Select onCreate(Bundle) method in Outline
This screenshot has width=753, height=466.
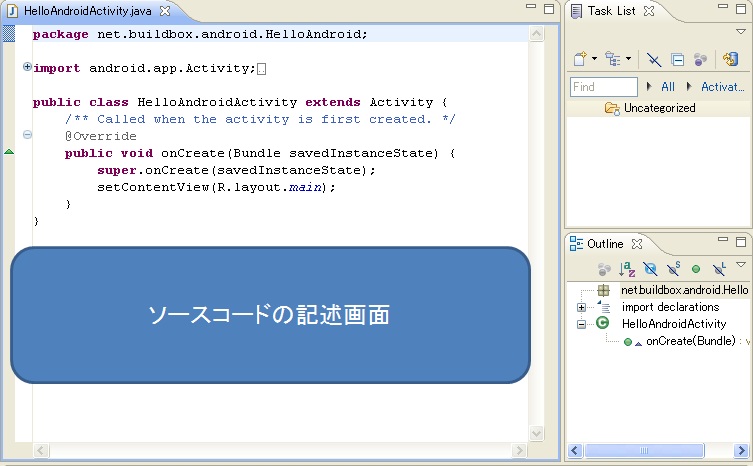pos(691,341)
